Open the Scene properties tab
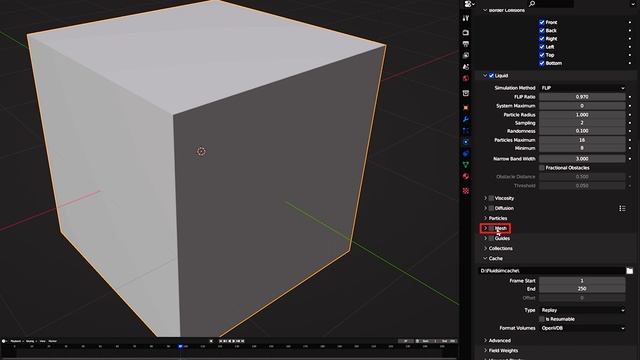Screen dimensions: 640x360 [x=466, y=67]
